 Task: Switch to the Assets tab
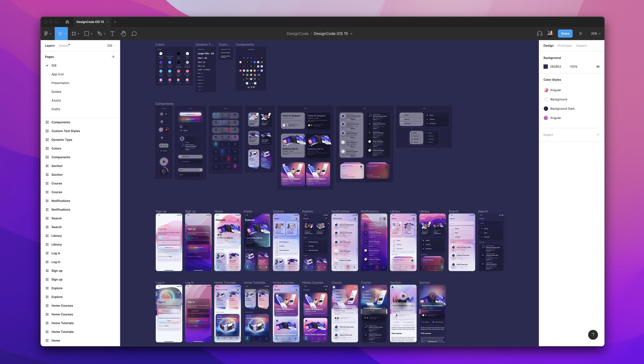[x=63, y=46]
